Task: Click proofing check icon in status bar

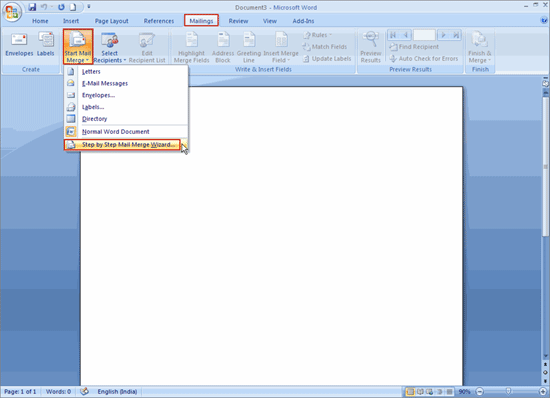Action: [x=84, y=391]
